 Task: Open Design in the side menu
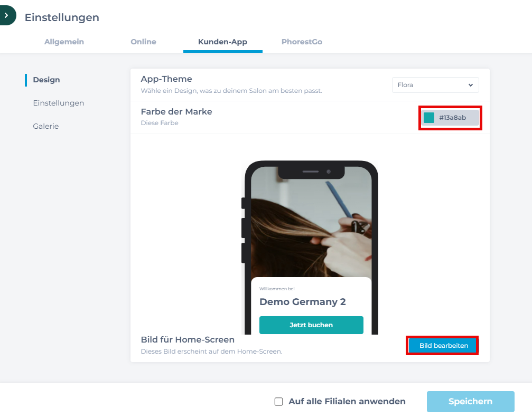coord(46,80)
